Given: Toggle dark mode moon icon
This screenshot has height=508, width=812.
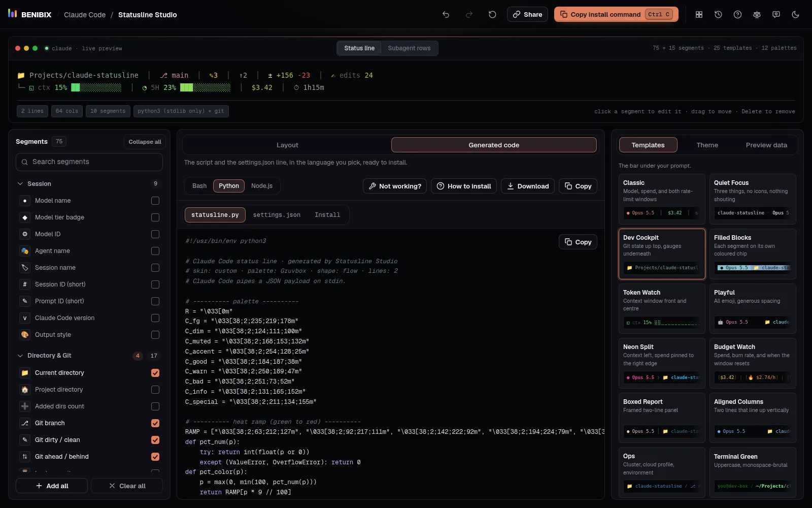Looking at the screenshot, I should coord(795,15).
